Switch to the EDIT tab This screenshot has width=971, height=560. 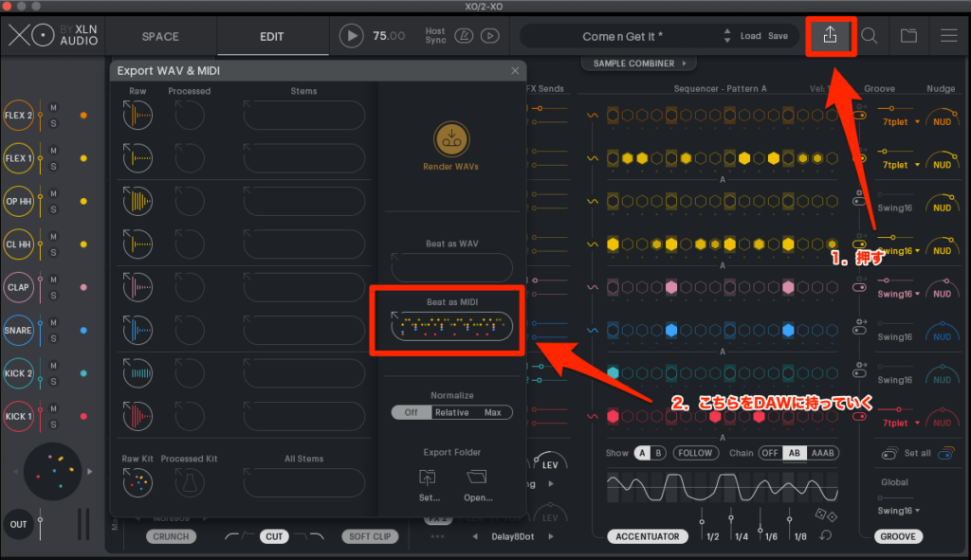click(271, 37)
